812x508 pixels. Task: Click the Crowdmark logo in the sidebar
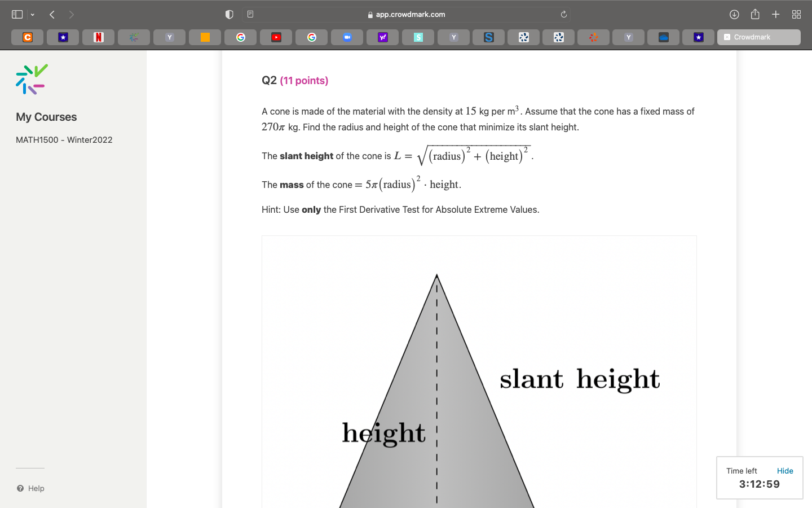[31, 79]
